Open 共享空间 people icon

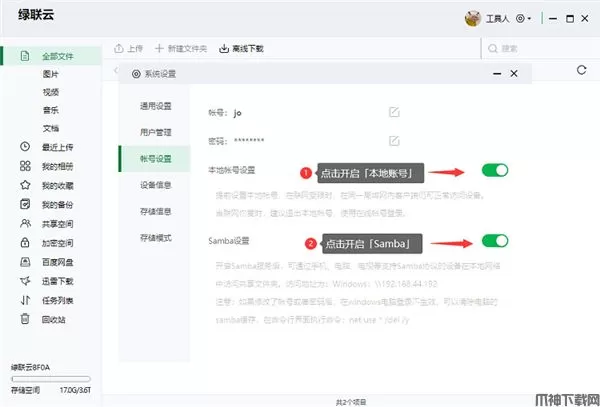[25, 223]
